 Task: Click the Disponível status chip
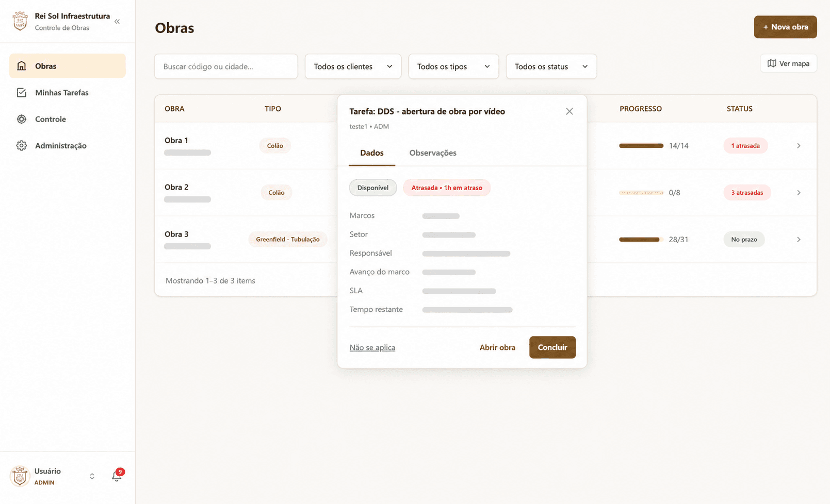[x=373, y=188]
